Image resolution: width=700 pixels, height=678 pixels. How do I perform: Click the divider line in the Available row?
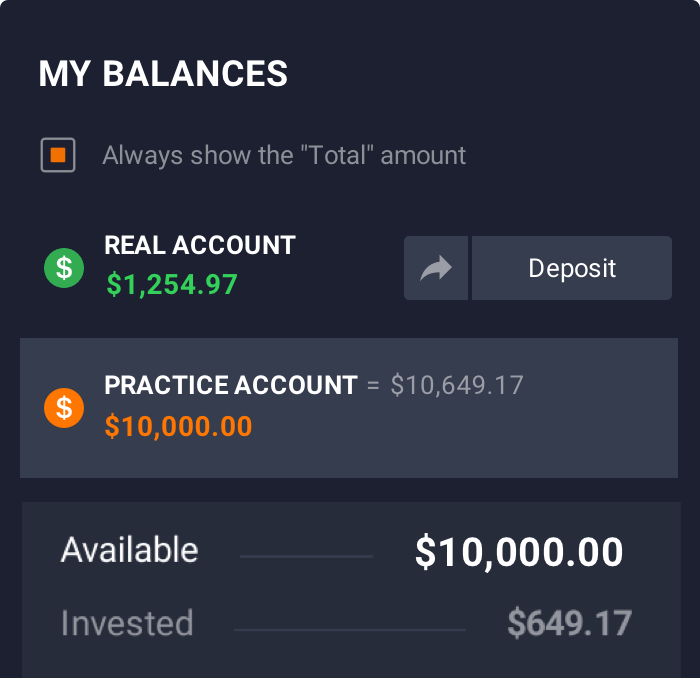click(306, 556)
